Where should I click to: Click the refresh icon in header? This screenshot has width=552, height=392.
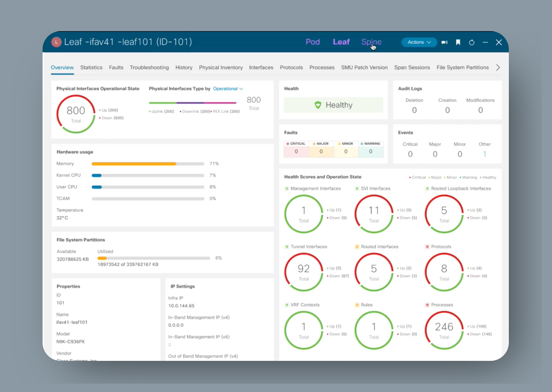[472, 43]
